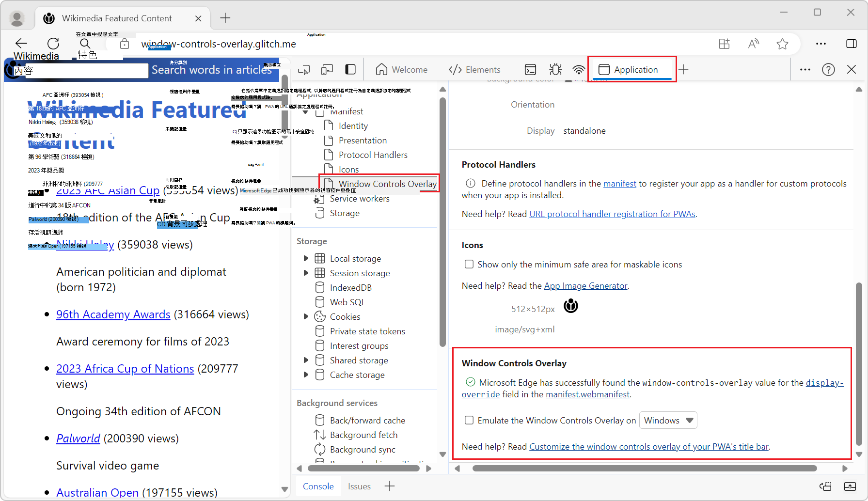This screenshot has width=868, height=501.
Task: Open Customize DevTools ellipsis menu
Action: [805, 70]
